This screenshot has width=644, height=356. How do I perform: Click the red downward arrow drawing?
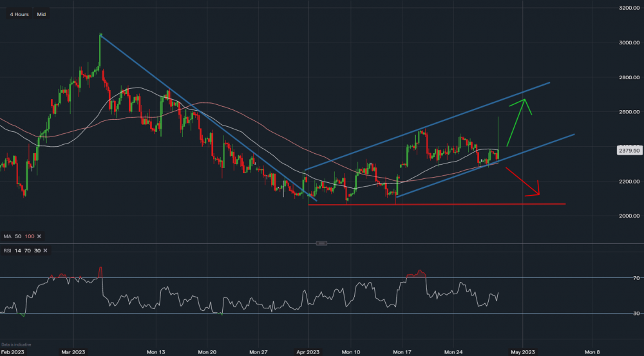pyautogui.click(x=523, y=182)
